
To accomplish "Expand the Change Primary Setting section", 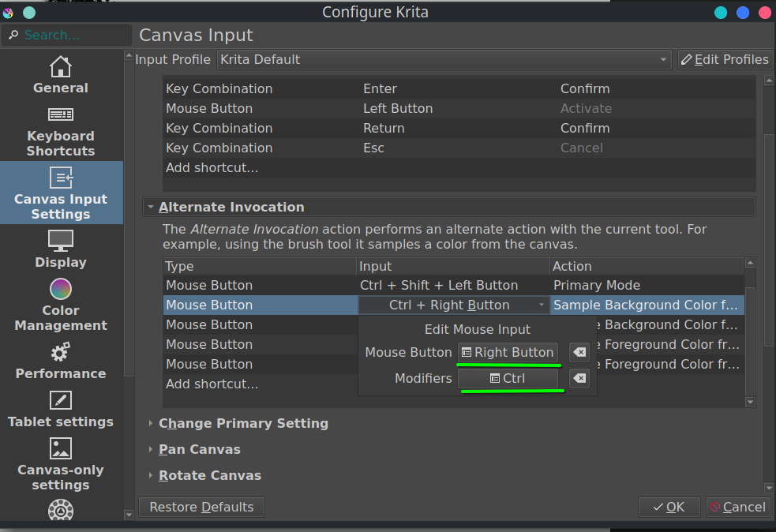I will point(242,423).
